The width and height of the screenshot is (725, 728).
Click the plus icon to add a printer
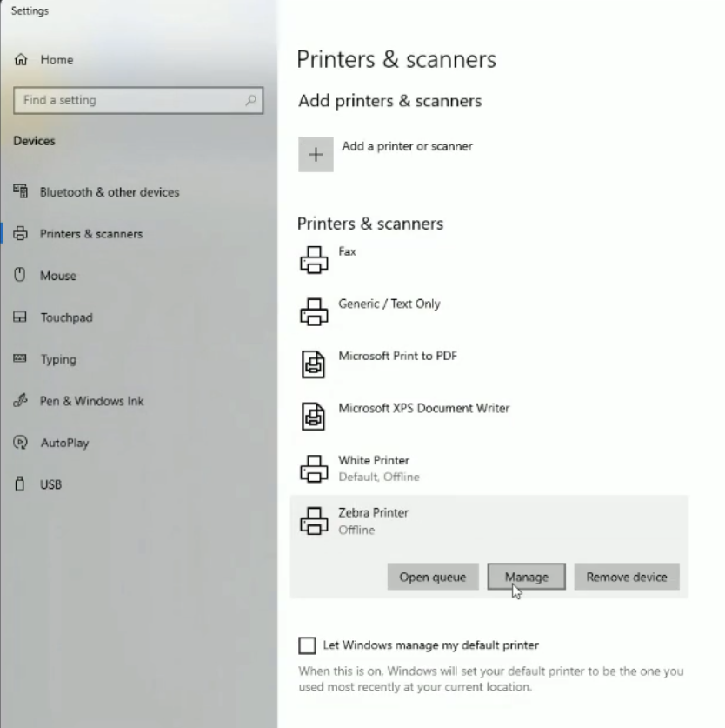316,154
